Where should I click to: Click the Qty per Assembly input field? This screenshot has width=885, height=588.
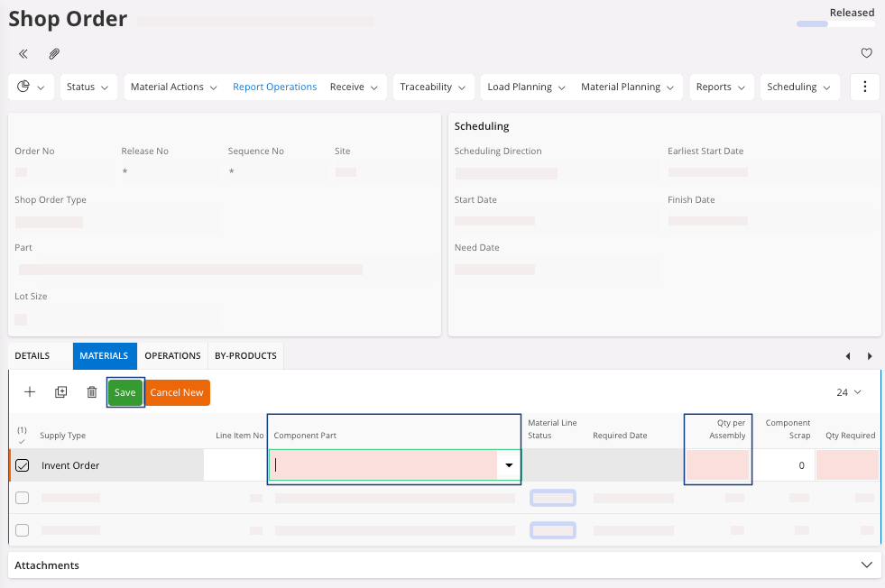(717, 465)
